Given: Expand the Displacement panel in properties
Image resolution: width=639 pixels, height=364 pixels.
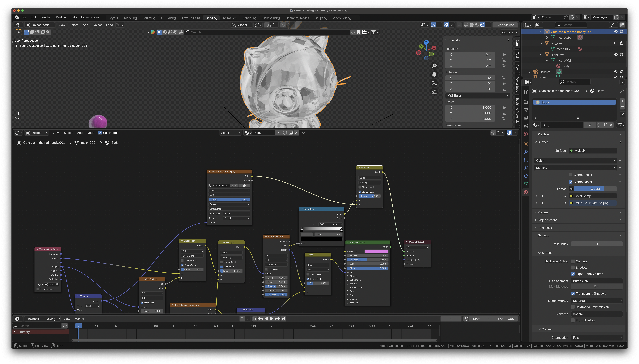Looking at the screenshot, I should coord(547,220).
